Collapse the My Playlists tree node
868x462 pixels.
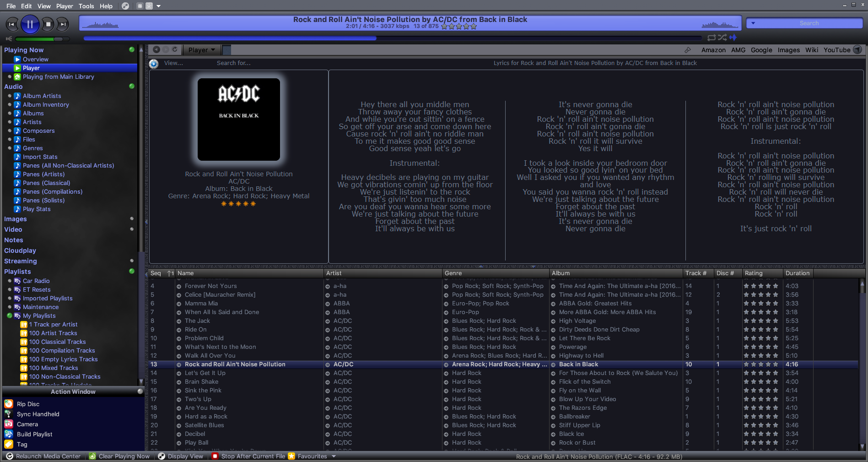[10, 315]
